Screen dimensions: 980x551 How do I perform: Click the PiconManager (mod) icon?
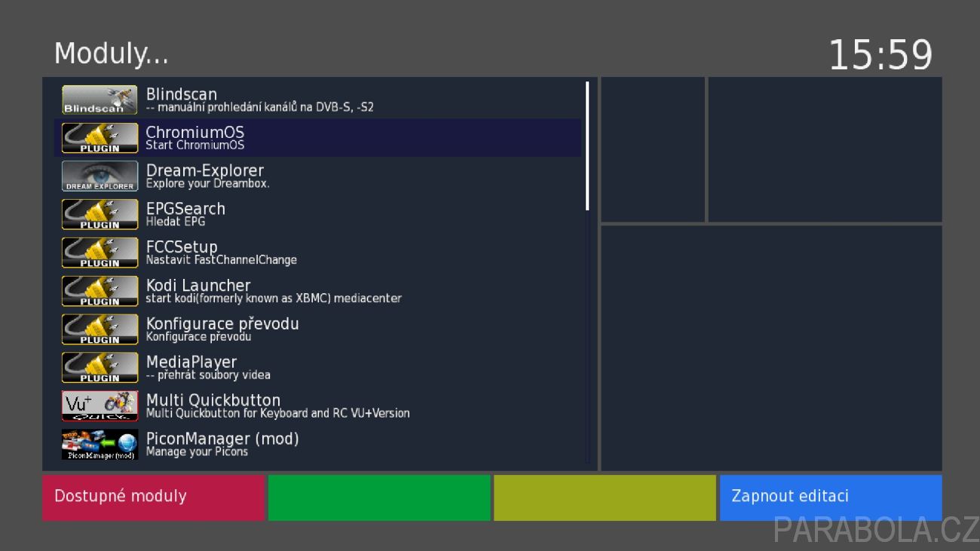[x=100, y=444]
